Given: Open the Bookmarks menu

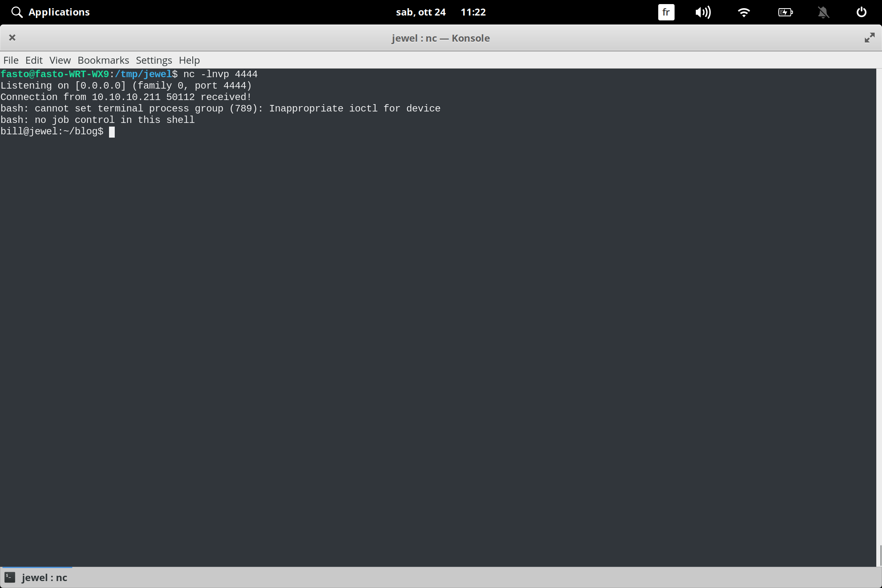Looking at the screenshot, I should tap(103, 60).
